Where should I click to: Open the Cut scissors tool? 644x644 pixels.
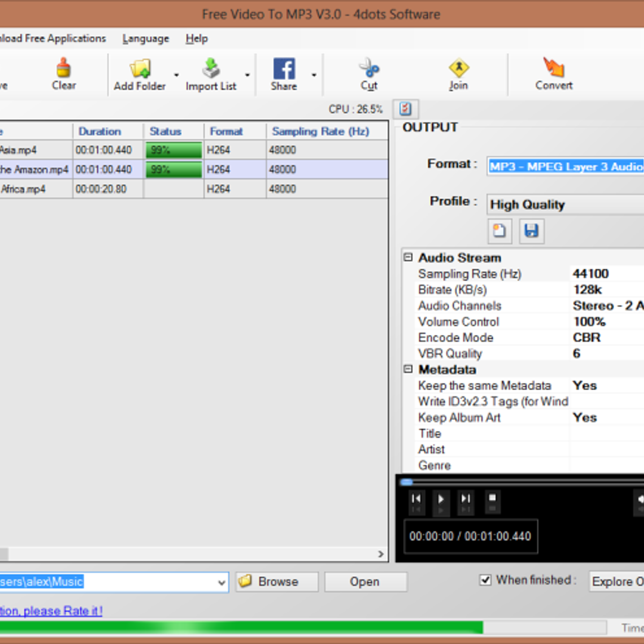[369, 69]
